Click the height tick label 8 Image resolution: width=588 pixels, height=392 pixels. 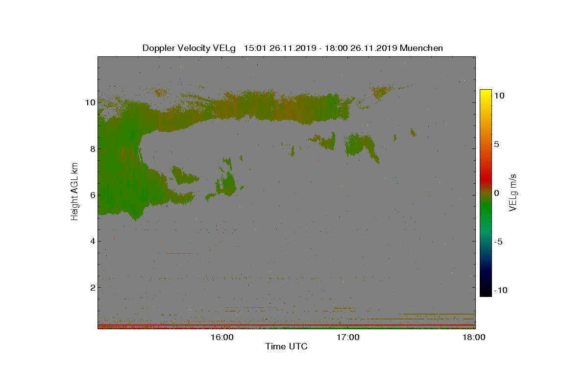coord(92,149)
